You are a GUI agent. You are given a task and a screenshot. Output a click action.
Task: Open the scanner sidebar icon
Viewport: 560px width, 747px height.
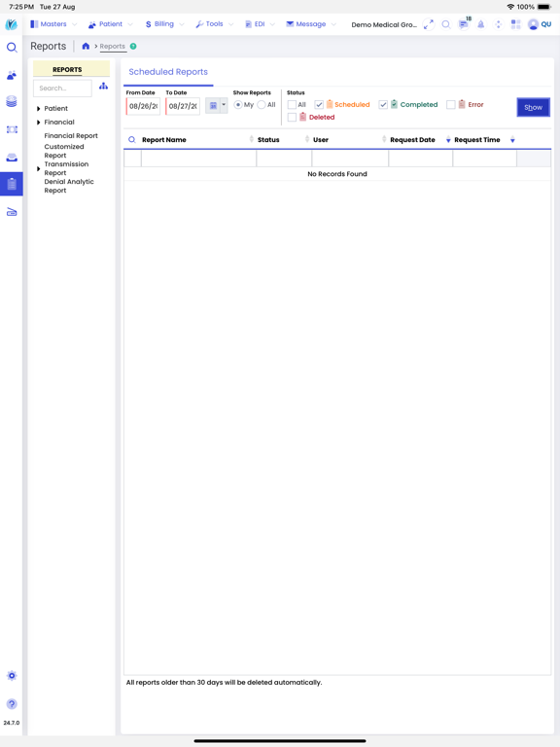[x=12, y=212]
